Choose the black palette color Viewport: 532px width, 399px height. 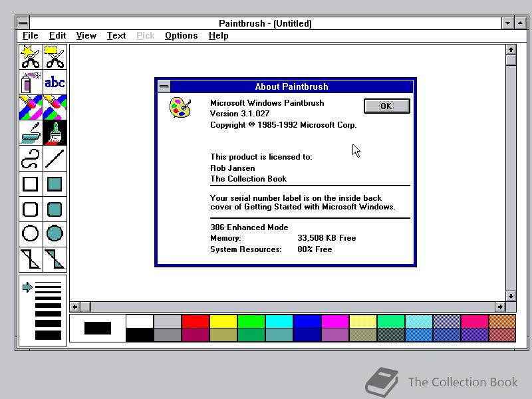140,335
